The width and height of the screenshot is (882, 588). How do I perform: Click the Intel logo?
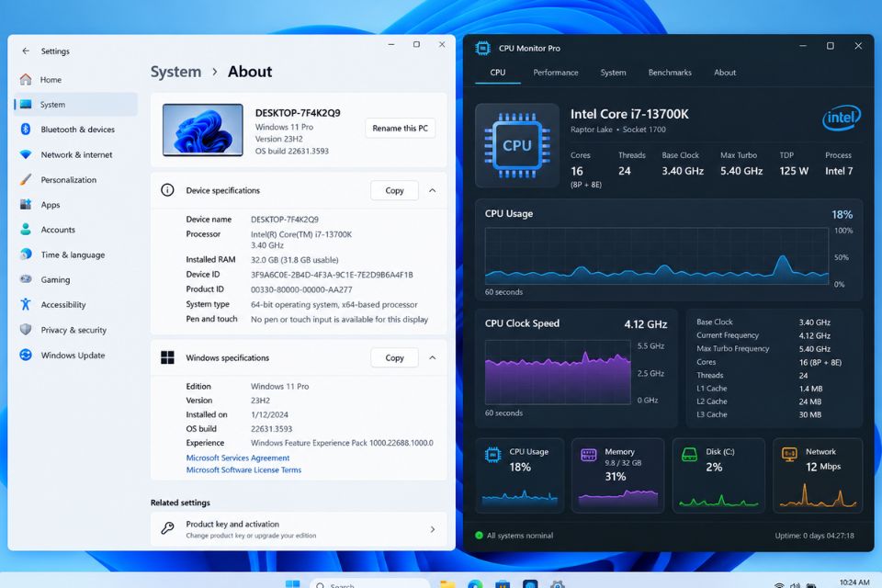[x=842, y=118]
